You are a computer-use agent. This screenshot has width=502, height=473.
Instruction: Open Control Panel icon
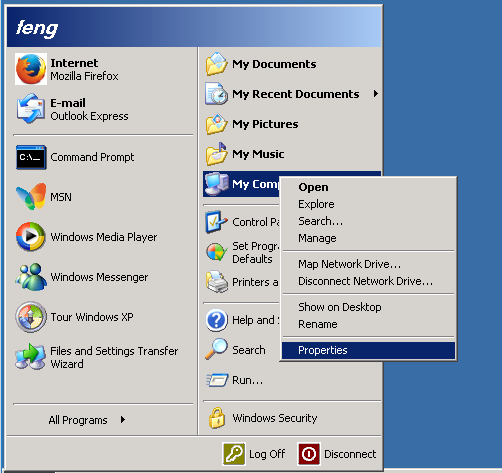(217, 222)
